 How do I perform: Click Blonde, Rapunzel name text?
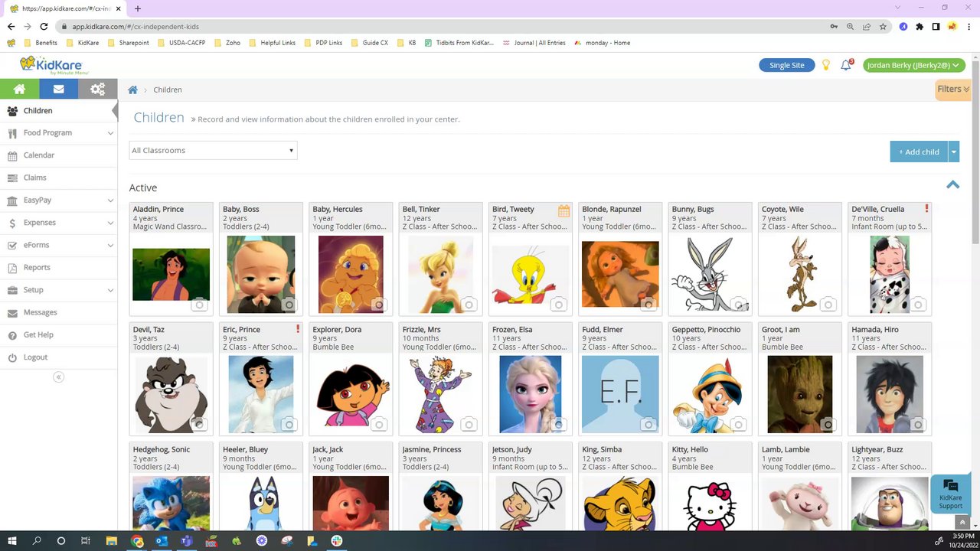click(x=612, y=209)
